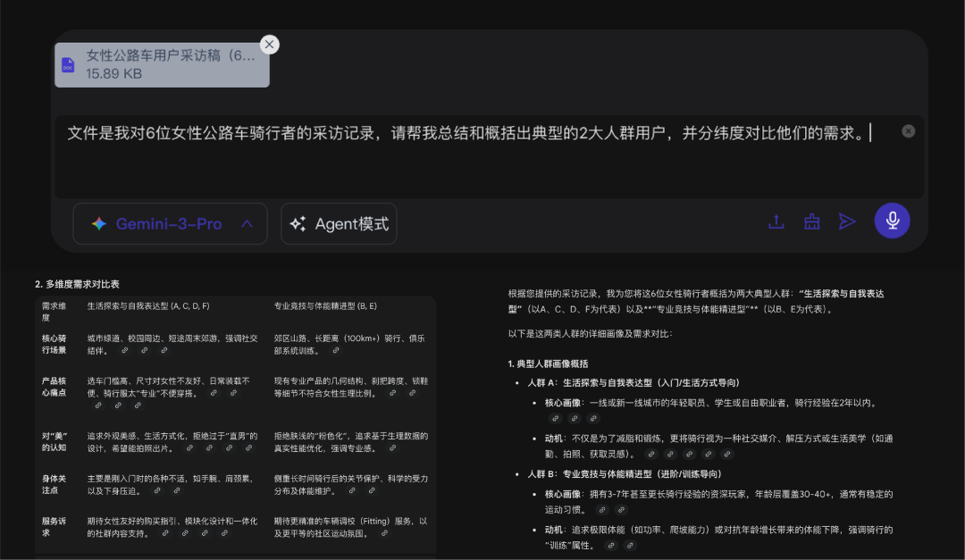Click the purple DOC file icon on the attachment
The width and height of the screenshot is (965, 560).
pos(68,64)
